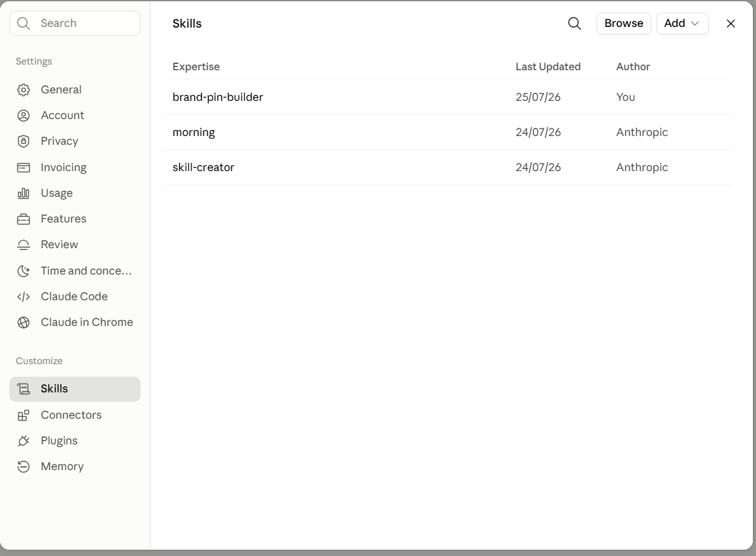Click the Usage bar chart icon
Image resolution: width=756 pixels, height=556 pixels.
[23, 193]
